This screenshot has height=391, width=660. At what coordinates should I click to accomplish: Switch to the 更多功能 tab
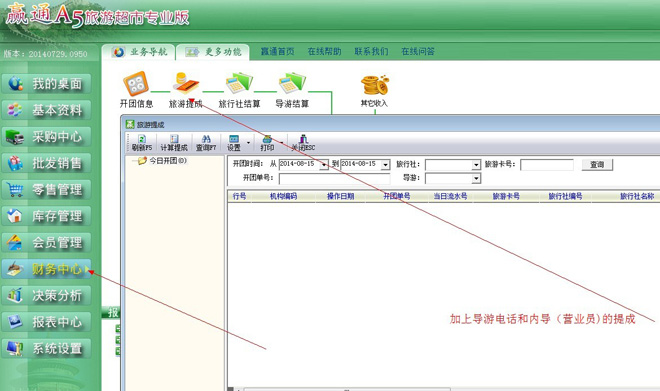pos(213,52)
